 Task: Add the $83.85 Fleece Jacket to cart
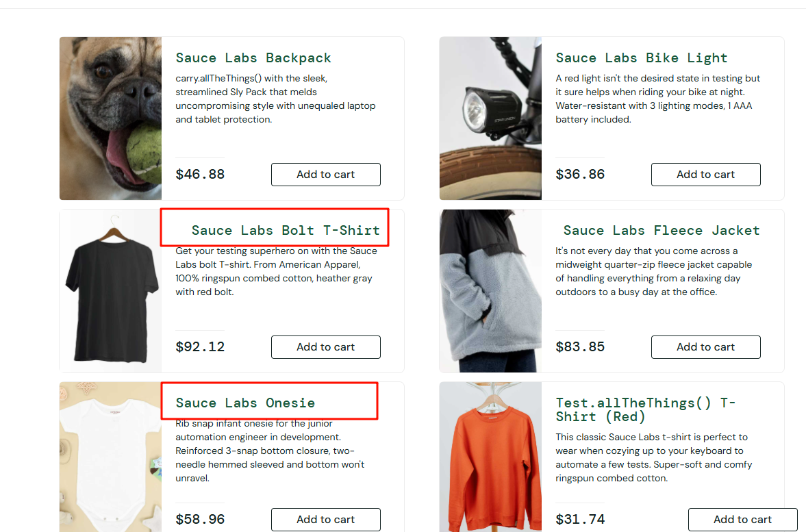(705, 347)
